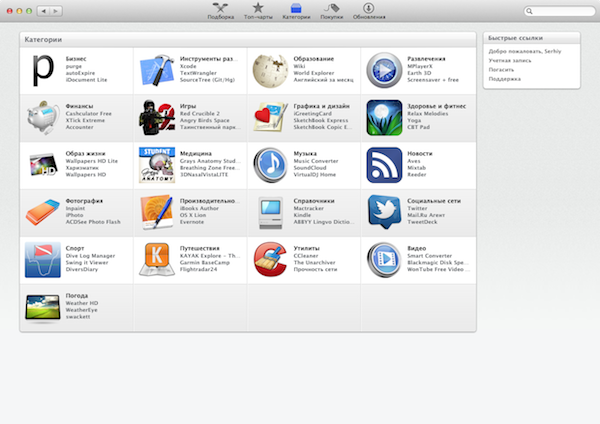Open the Обновления tab
The image size is (600, 424).
click(x=369, y=11)
